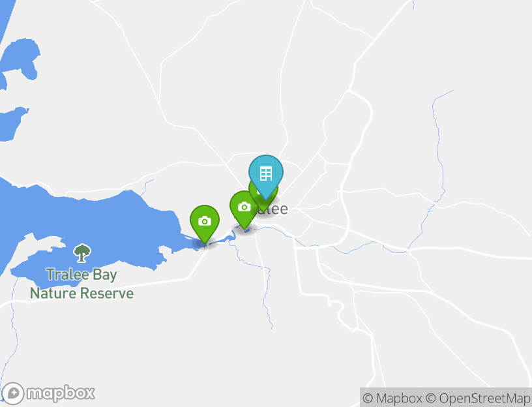Click the camera glyph in the bay marker
Image resolution: width=532 pixels, height=407 pixels.
[205, 221]
